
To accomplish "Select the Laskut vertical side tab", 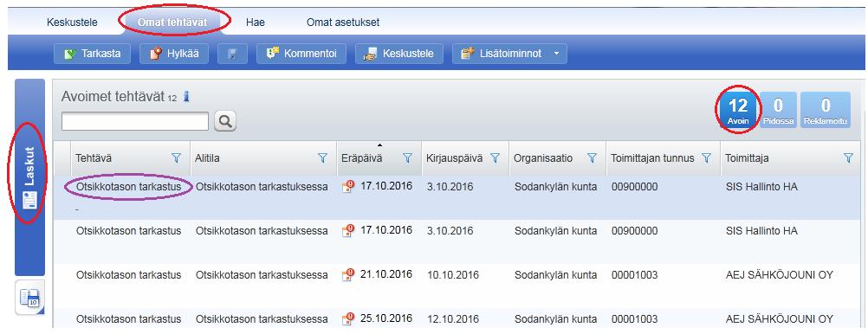I will click(30, 177).
